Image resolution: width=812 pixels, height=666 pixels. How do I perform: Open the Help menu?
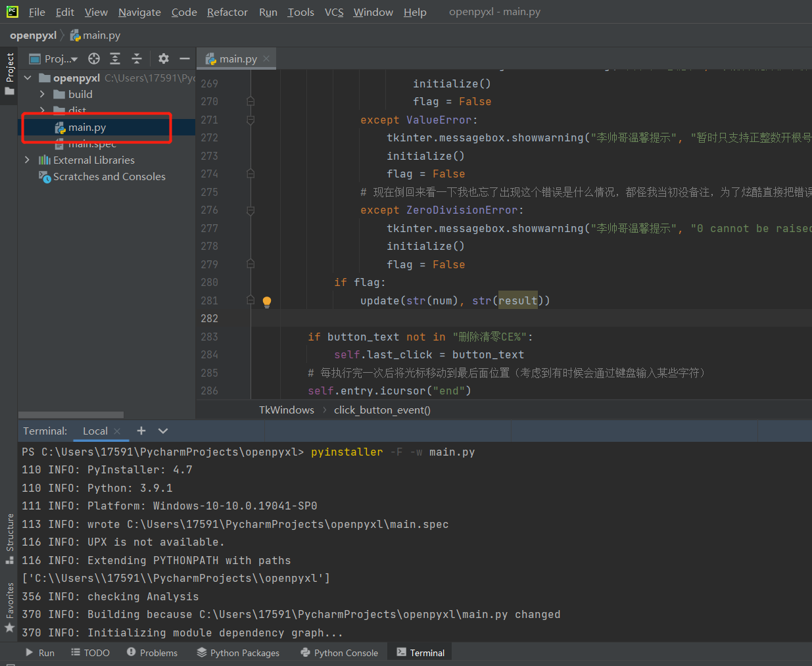(415, 12)
